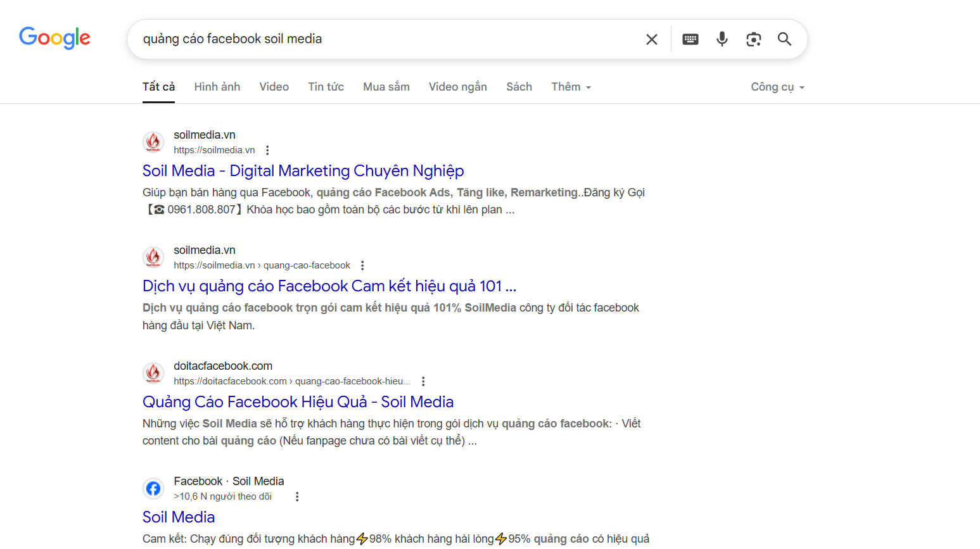Open Dịch vụ quảng cáo Facebook Cam kết link
Screen dimensions: 980x549
[x=329, y=286]
